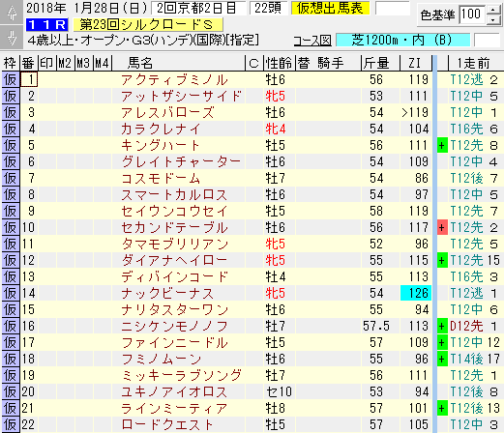504x433 pixels.
Task: Click the 色基準 input field showing 100
Action: [x=473, y=14]
